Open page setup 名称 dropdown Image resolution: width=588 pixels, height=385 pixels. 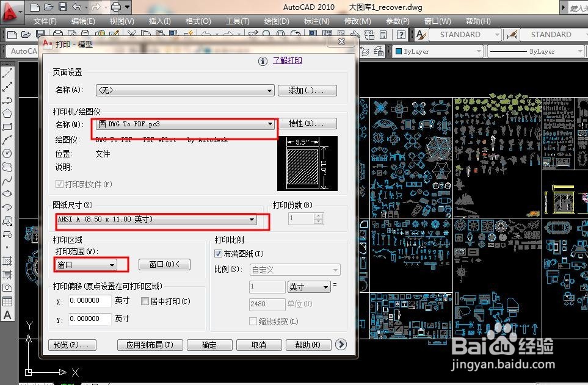tap(185, 90)
